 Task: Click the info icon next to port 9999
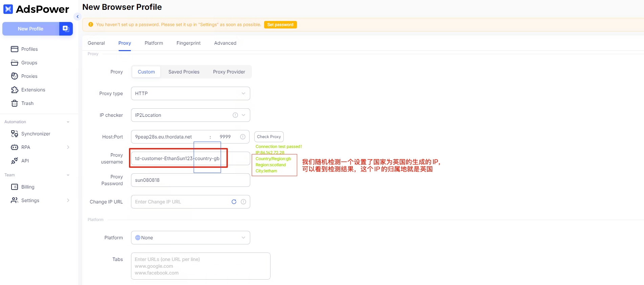tap(243, 137)
